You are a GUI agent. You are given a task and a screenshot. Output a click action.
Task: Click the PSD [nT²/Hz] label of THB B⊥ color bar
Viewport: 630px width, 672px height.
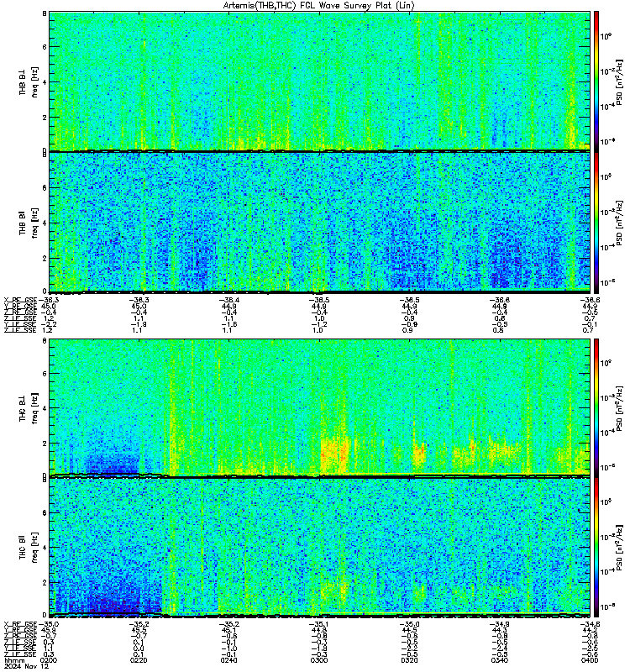[620, 81]
